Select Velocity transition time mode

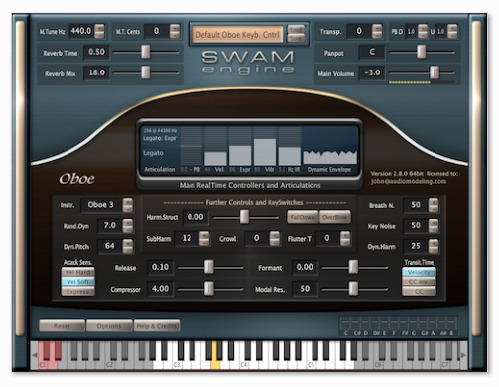pyautogui.click(x=419, y=272)
